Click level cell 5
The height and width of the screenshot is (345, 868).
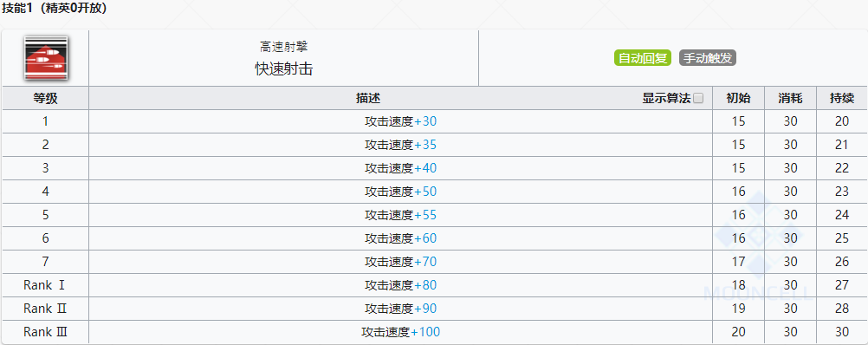click(x=45, y=215)
